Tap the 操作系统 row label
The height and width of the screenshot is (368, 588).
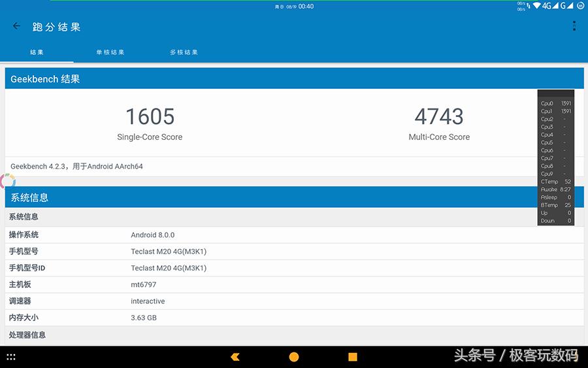click(24, 235)
